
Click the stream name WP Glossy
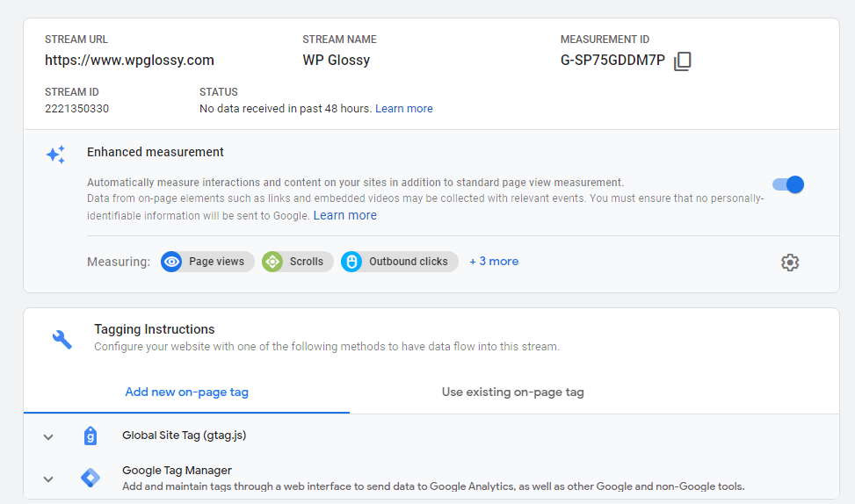click(x=337, y=60)
